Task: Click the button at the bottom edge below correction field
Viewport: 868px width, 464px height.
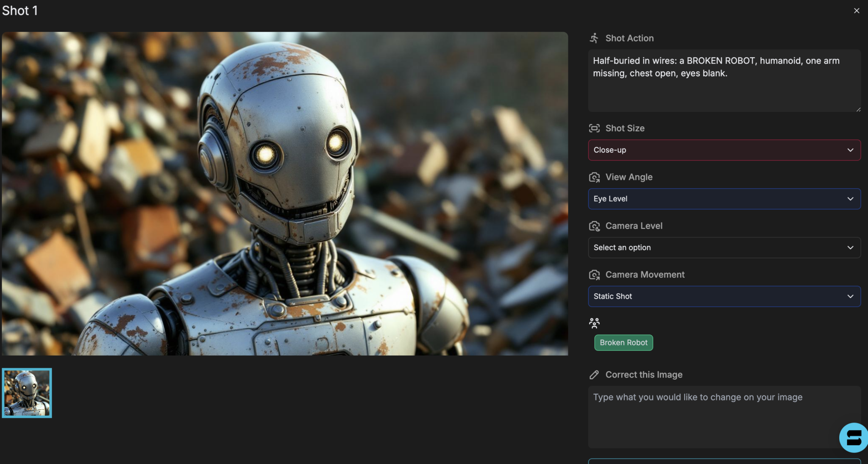Action: [x=724, y=461]
